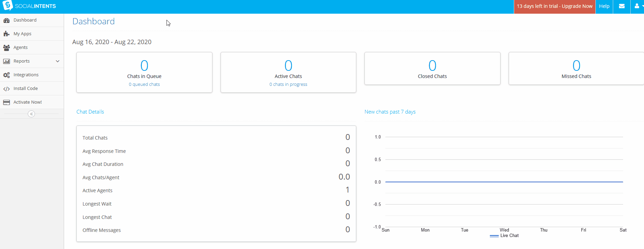Click the Avg Chats/Agent label
Viewport: 644px width, 249px height.
[101, 178]
